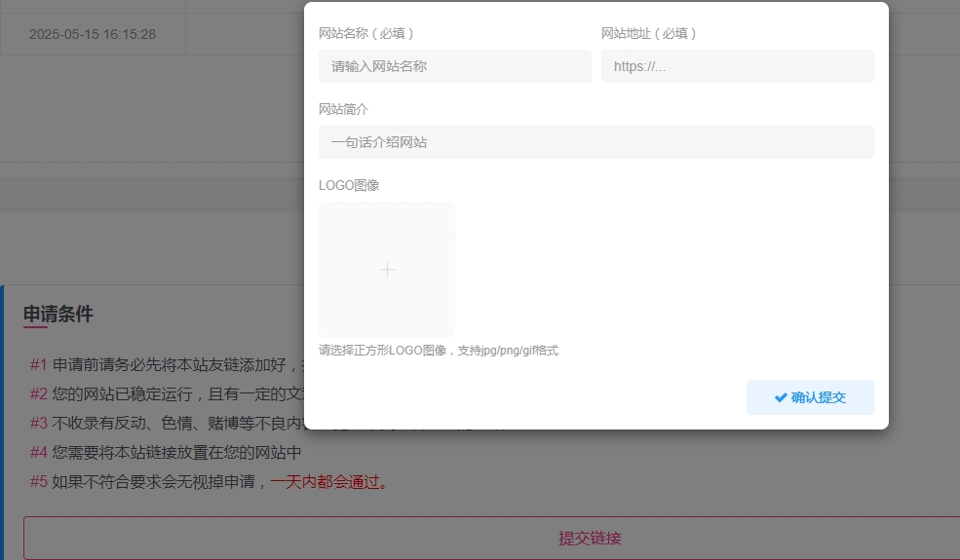Click the website name input field
This screenshot has width=960, height=560.
(x=455, y=66)
